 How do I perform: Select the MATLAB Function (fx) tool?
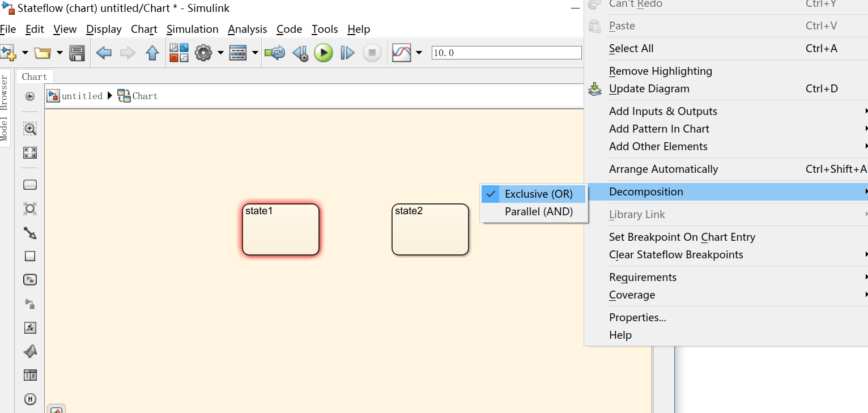coord(29,327)
